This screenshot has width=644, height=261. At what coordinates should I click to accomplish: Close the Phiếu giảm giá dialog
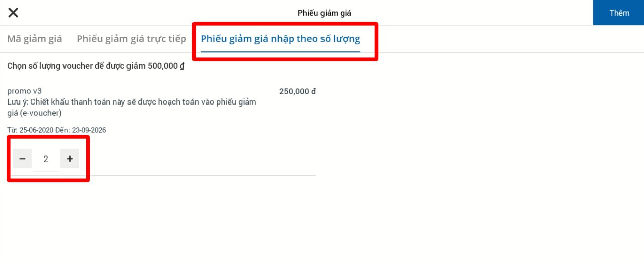(x=13, y=13)
